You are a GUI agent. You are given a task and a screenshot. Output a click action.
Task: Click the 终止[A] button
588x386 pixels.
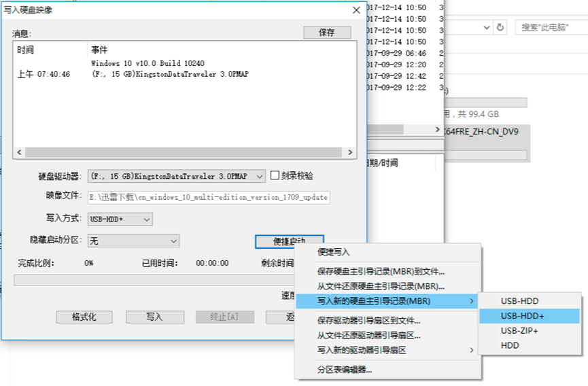(x=224, y=317)
